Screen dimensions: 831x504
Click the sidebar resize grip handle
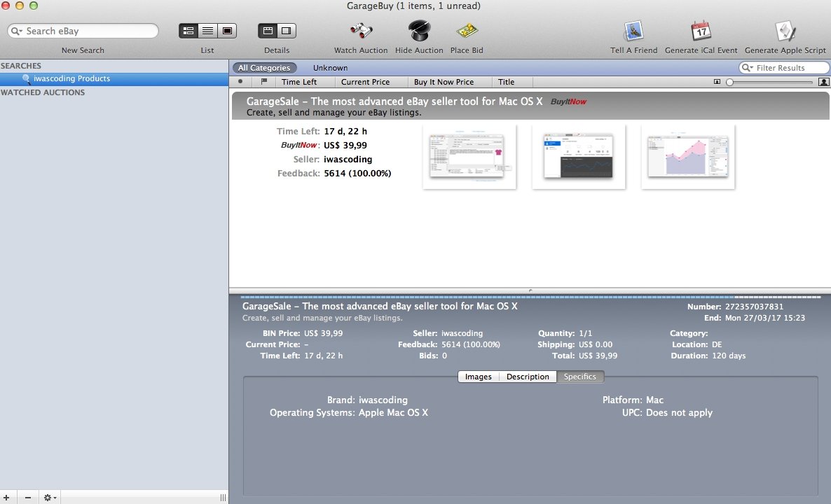coord(223,498)
